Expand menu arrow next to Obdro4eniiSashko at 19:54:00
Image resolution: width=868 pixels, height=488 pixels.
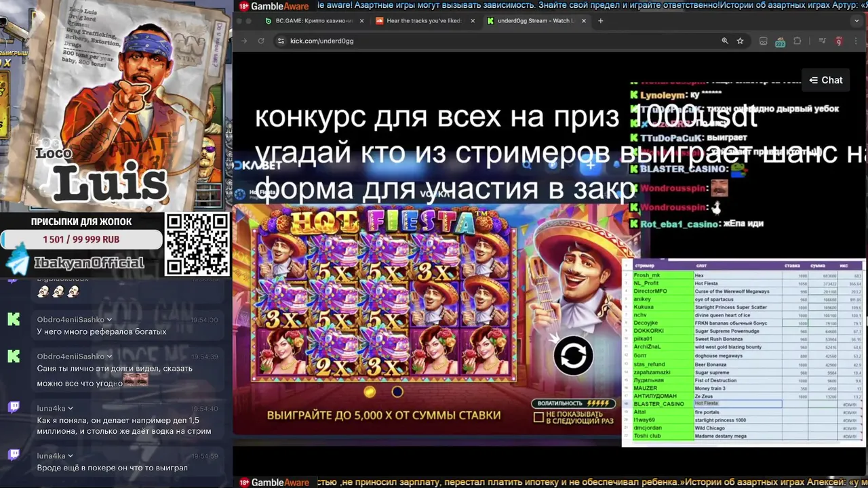click(109, 319)
